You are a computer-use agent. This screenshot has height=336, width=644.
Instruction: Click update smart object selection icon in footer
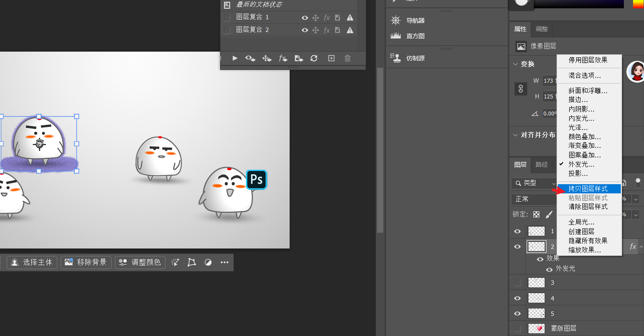(299, 58)
